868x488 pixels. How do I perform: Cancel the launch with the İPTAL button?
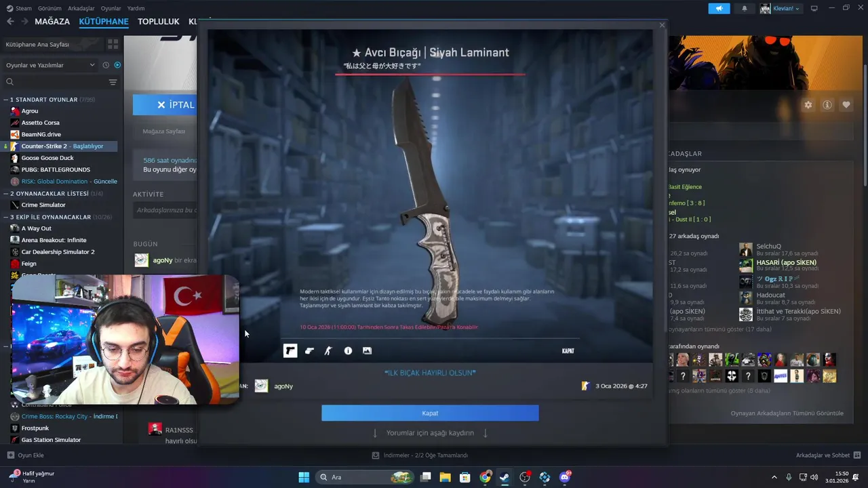(x=165, y=104)
